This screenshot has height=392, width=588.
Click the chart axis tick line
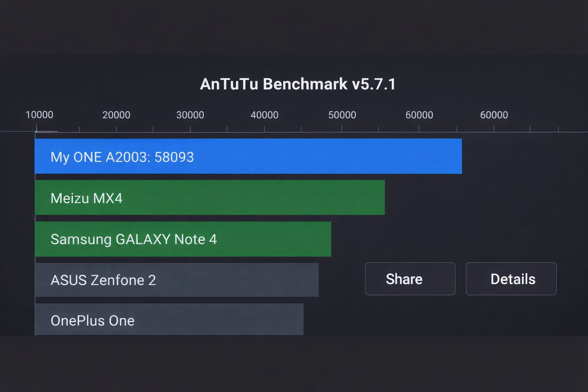[268, 129]
